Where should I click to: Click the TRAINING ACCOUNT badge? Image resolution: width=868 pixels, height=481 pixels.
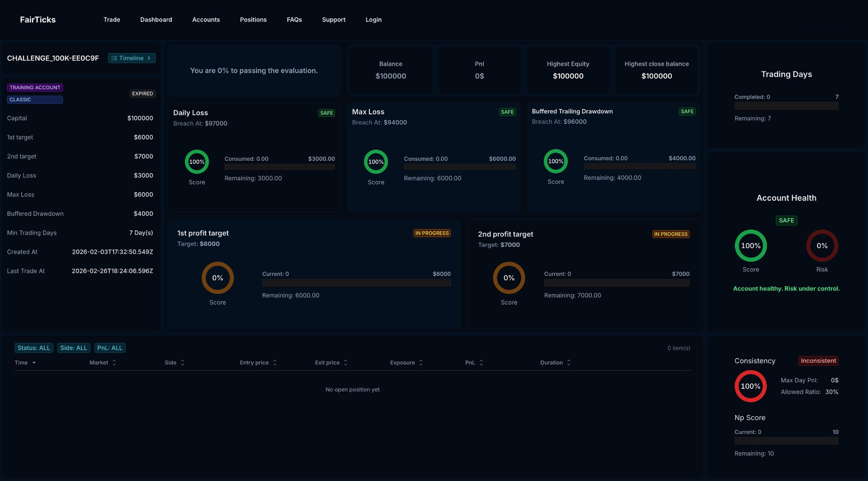[x=35, y=87]
